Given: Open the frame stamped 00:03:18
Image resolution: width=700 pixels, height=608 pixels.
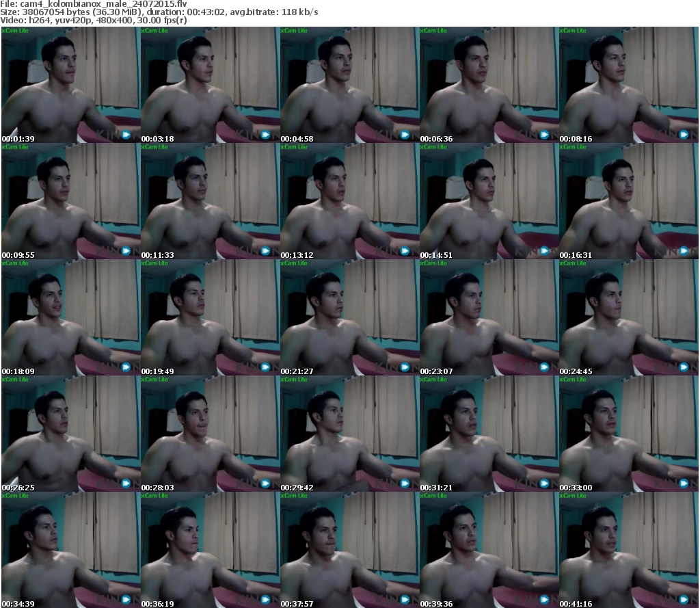Looking at the screenshot, I should [211, 85].
